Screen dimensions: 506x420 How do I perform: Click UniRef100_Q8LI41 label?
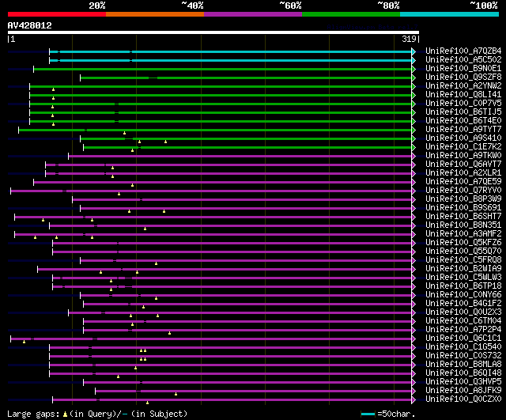pos(463,95)
